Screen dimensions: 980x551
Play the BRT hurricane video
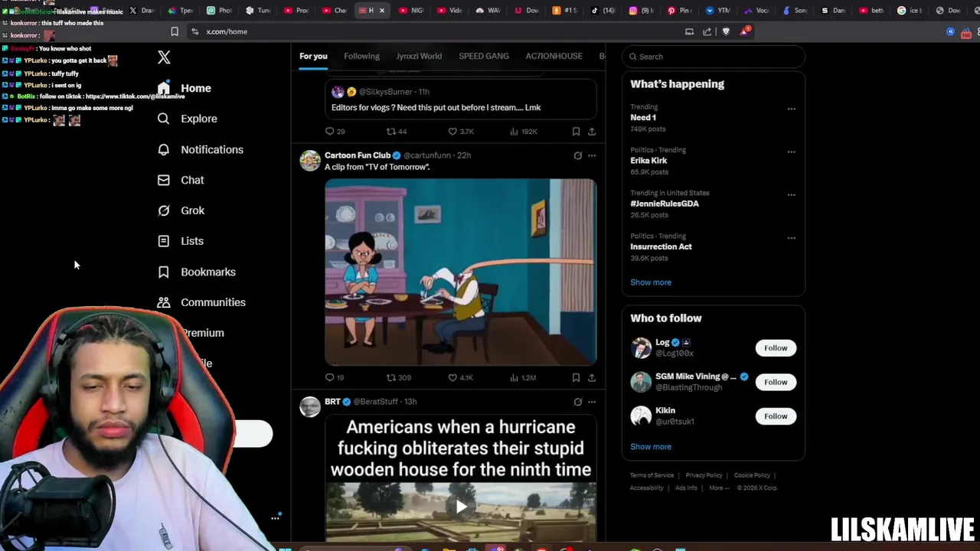click(x=461, y=507)
